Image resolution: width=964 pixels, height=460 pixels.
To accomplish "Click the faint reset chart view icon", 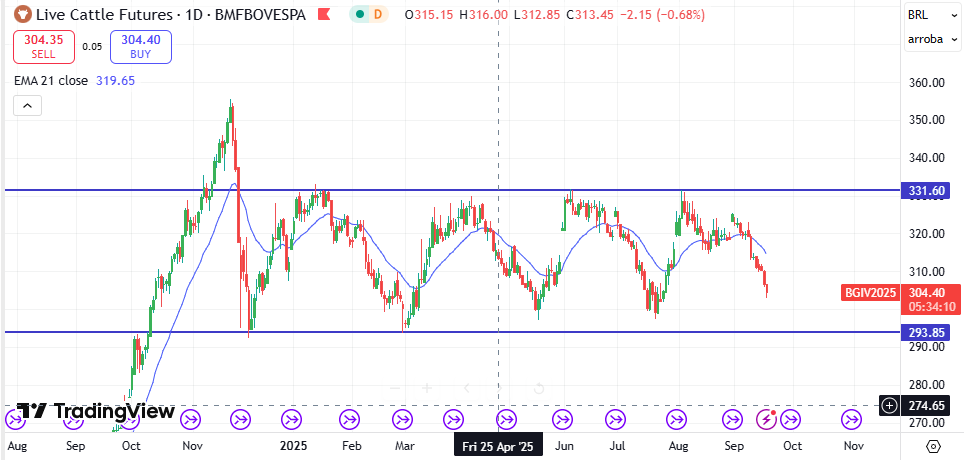I will tap(539, 388).
